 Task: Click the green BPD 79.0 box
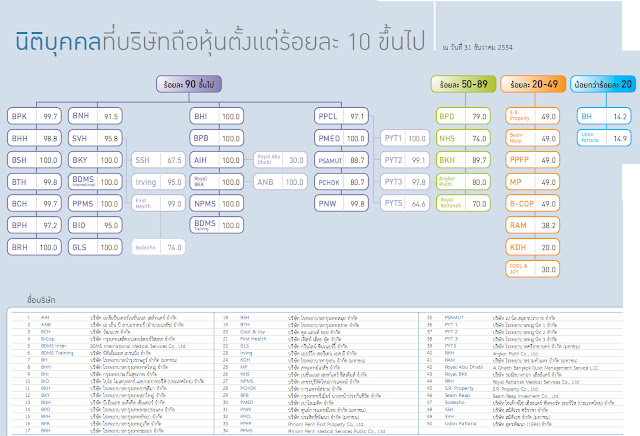coord(463,116)
